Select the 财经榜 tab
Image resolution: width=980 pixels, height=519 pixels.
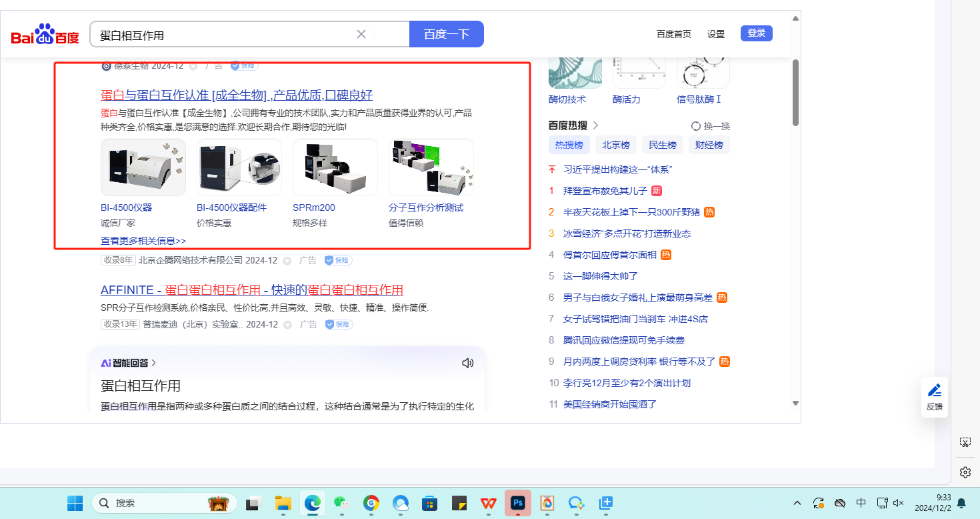point(709,145)
